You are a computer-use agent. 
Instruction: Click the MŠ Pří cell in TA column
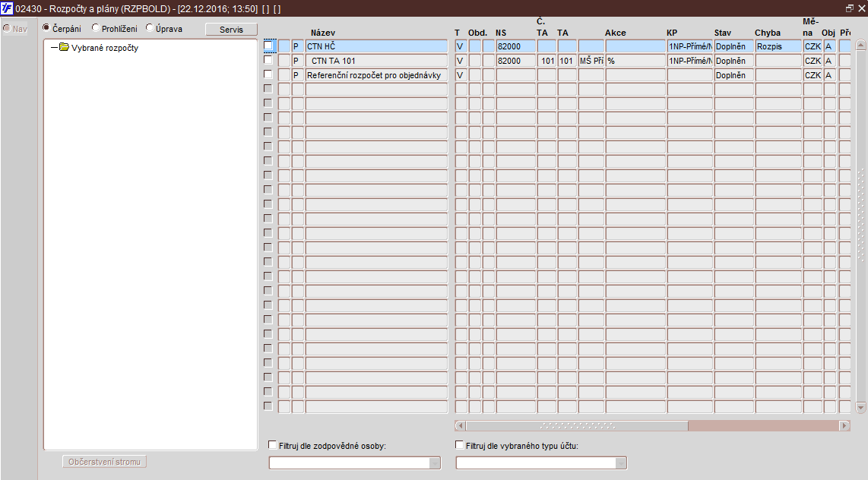pos(591,61)
